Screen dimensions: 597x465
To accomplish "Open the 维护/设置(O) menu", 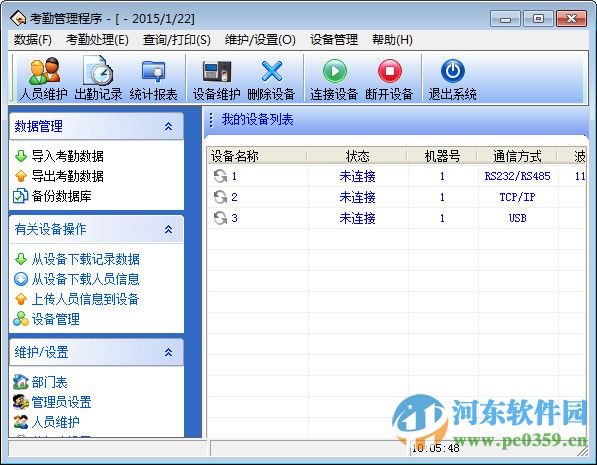I will (x=260, y=40).
